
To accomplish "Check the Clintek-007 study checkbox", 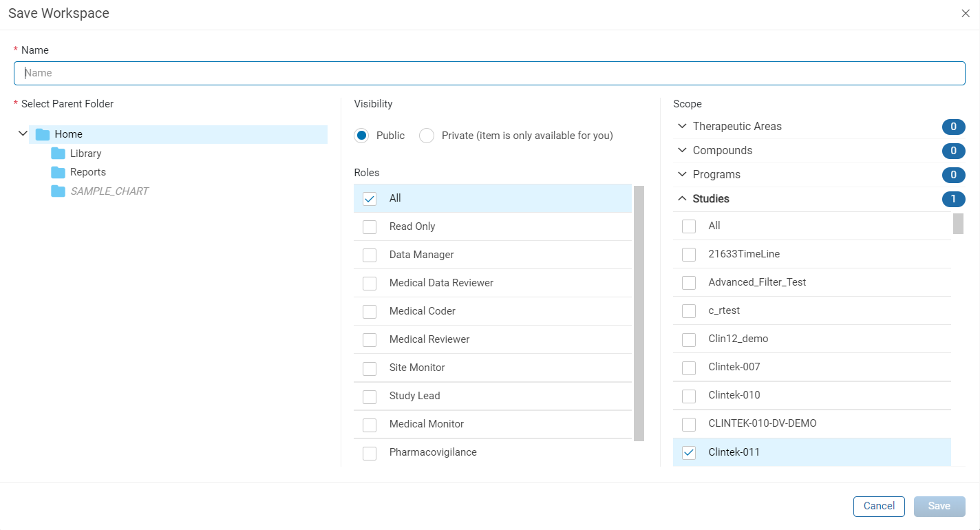I will pos(689,367).
